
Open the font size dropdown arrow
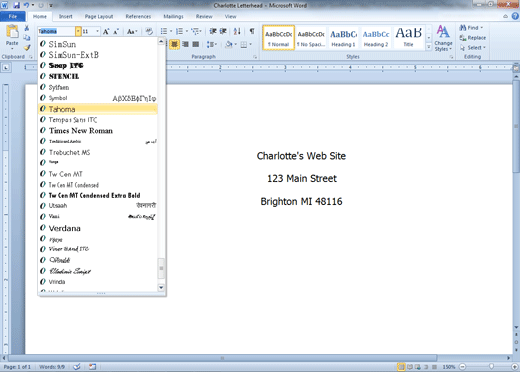(x=97, y=31)
